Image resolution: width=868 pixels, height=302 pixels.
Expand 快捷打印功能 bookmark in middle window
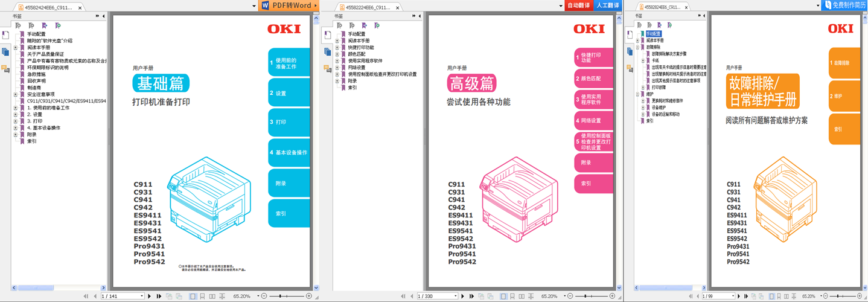337,48
